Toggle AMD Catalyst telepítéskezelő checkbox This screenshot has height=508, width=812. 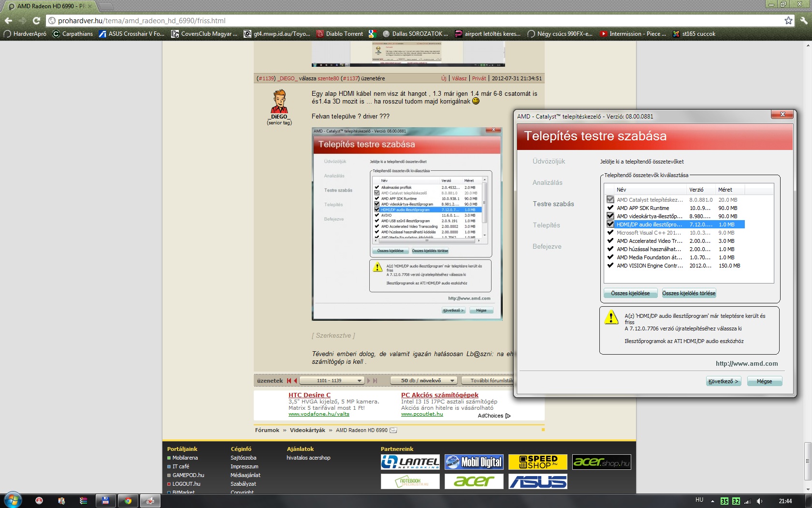[x=610, y=199]
